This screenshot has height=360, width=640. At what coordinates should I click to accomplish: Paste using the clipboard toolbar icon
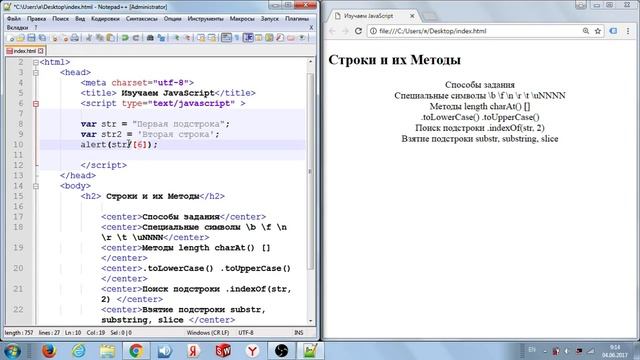click(x=110, y=38)
